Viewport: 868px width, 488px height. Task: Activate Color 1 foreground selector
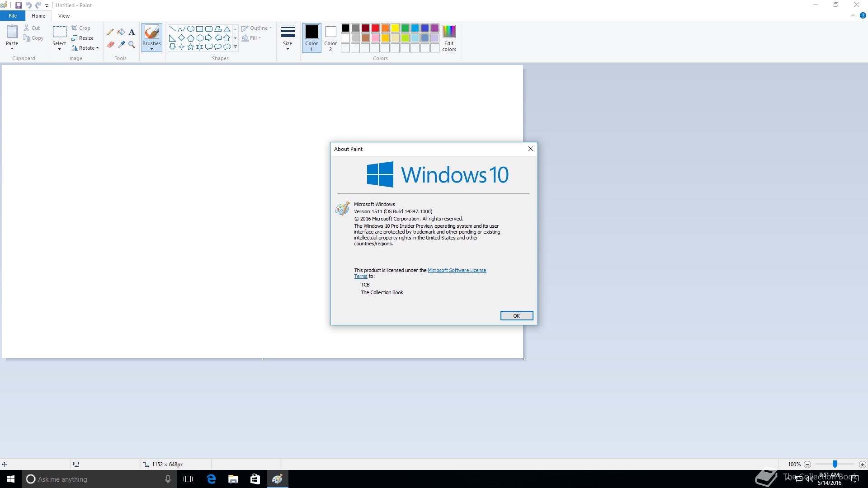(311, 38)
